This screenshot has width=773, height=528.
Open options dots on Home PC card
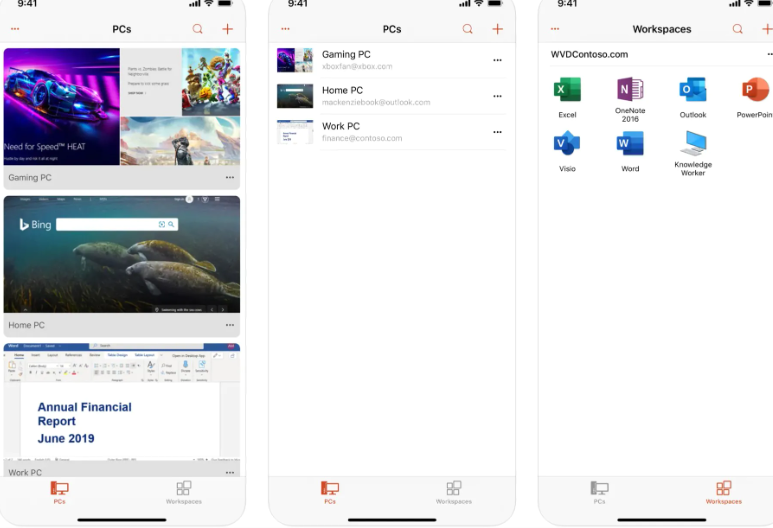coord(230,325)
